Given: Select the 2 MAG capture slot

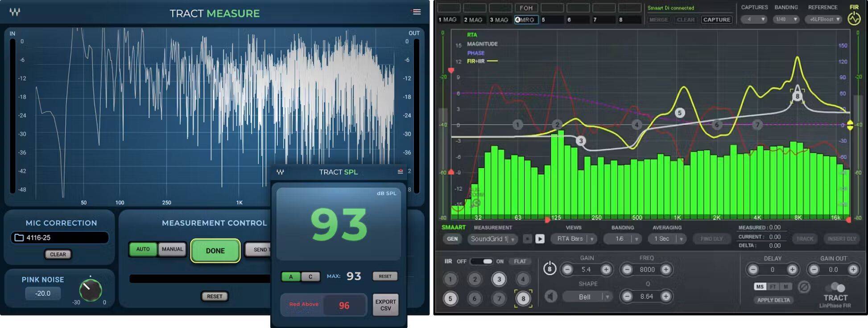Looking at the screenshot, I should coord(474,20).
